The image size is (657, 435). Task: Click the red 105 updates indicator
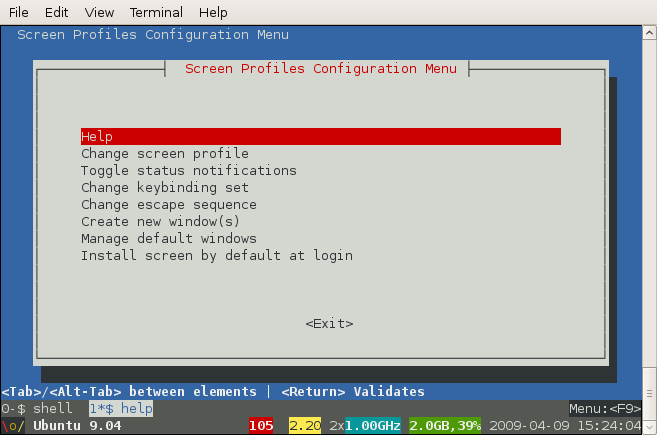(x=261, y=426)
